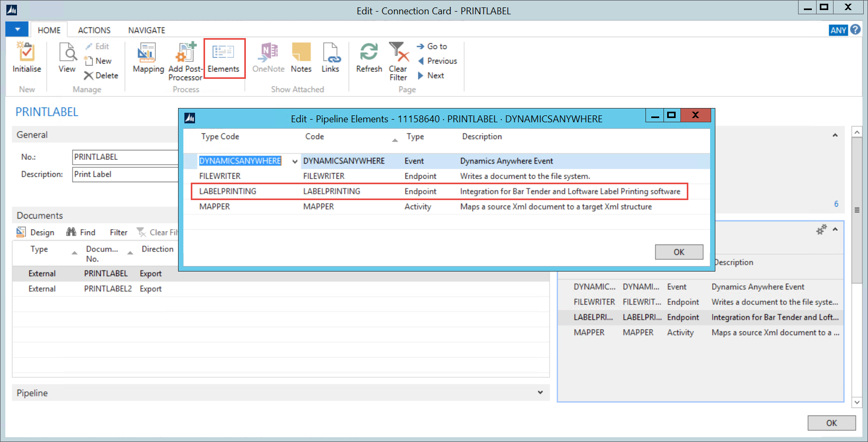Click 'Writes a document to the file system.'
Viewport: 868px width, 442px height.
point(525,176)
